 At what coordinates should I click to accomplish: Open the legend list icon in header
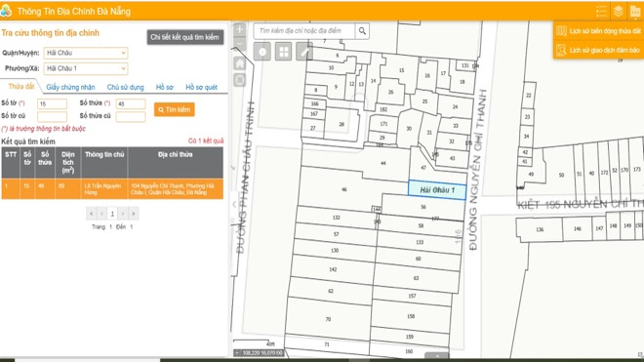(x=601, y=11)
